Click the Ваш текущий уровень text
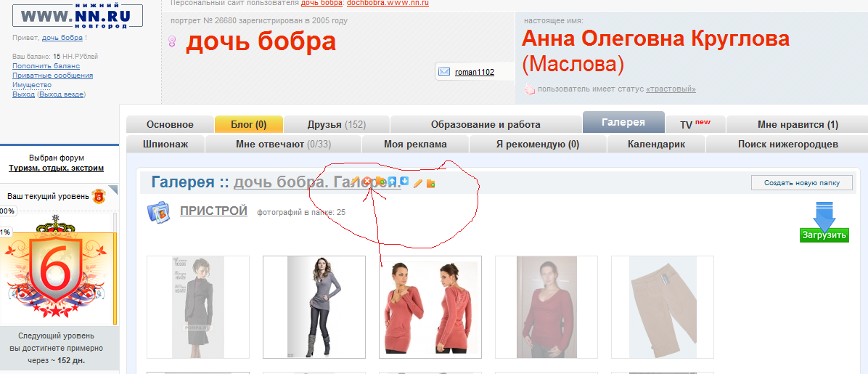Image resolution: width=868 pixels, height=374 pixels. tap(48, 196)
